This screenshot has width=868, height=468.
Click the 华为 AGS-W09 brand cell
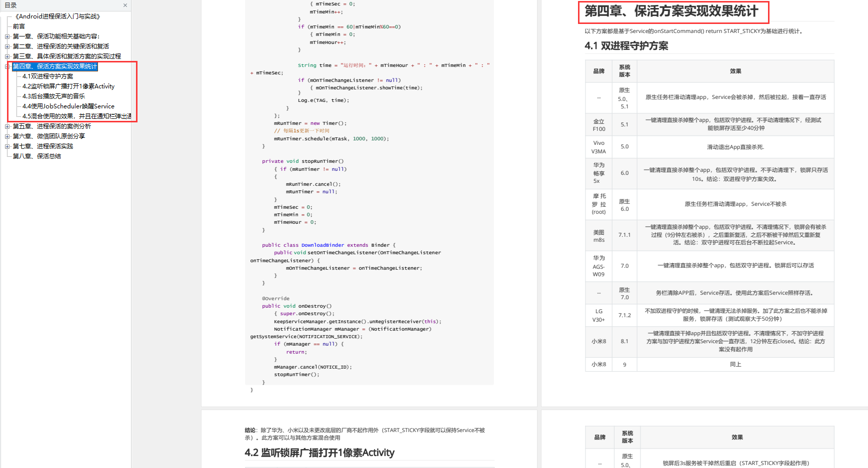tap(599, 266)
